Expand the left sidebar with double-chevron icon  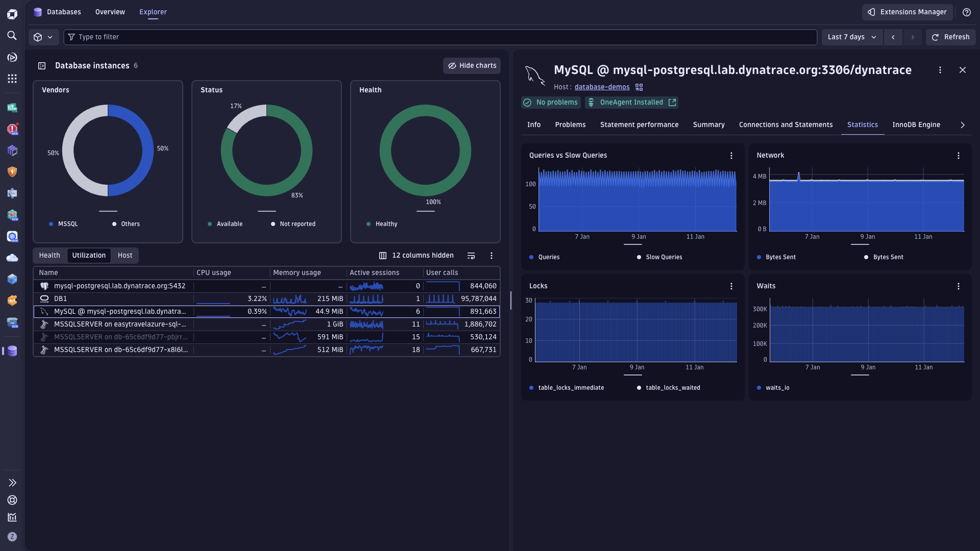click(12, 483)
